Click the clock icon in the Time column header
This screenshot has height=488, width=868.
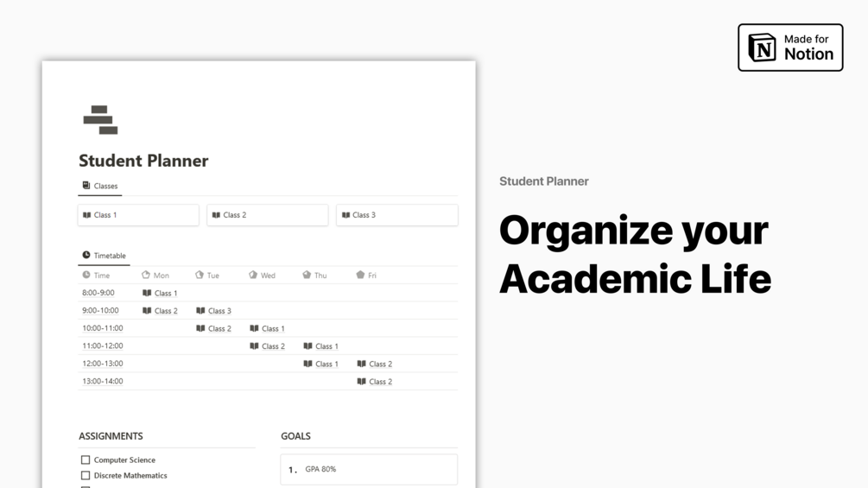(86, 275)
